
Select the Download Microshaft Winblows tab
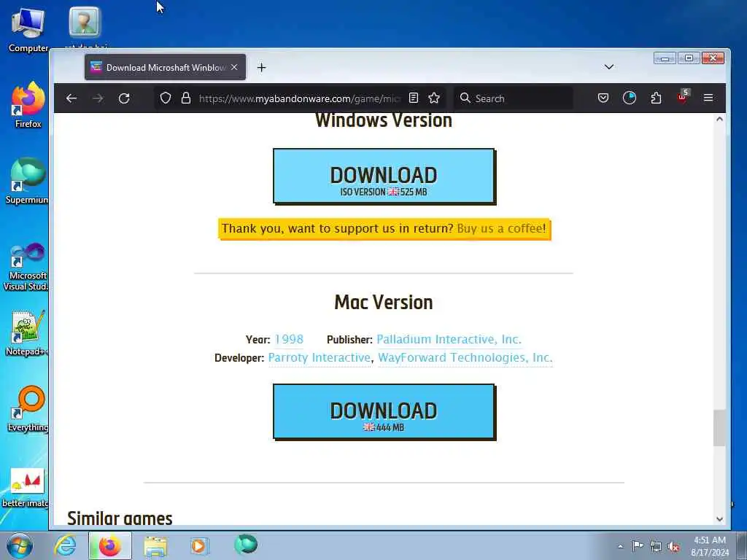(165, 68)
